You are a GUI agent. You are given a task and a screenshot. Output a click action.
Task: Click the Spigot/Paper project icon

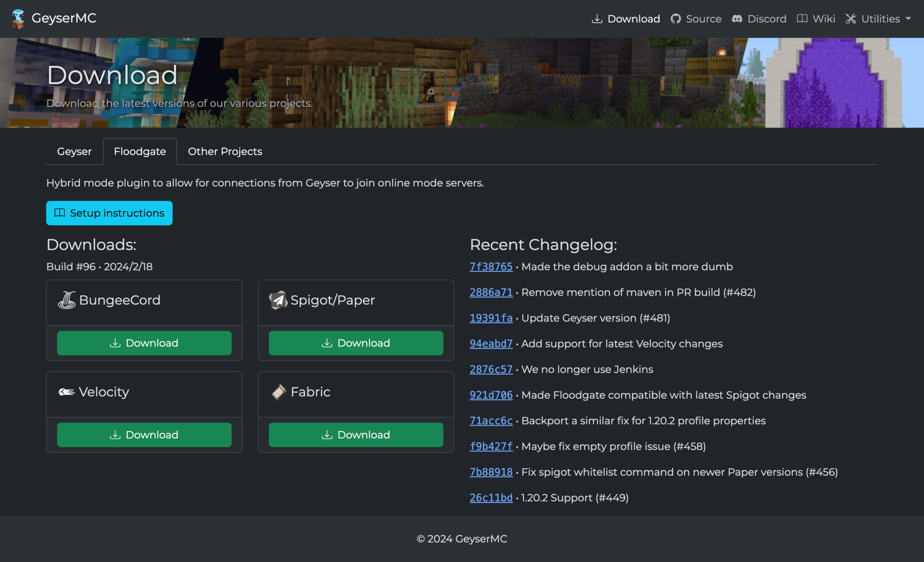278,299
